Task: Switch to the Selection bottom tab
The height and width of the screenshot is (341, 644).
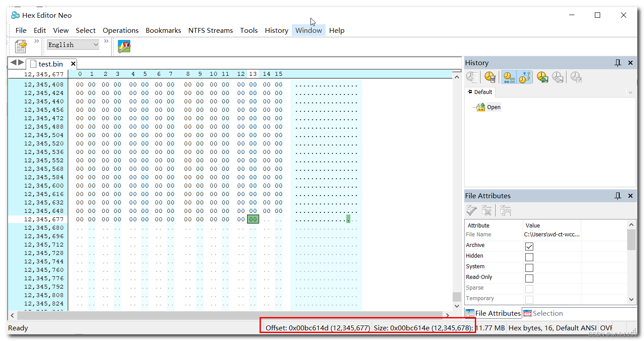Action: pyautogui.click(x=543, y=313)
